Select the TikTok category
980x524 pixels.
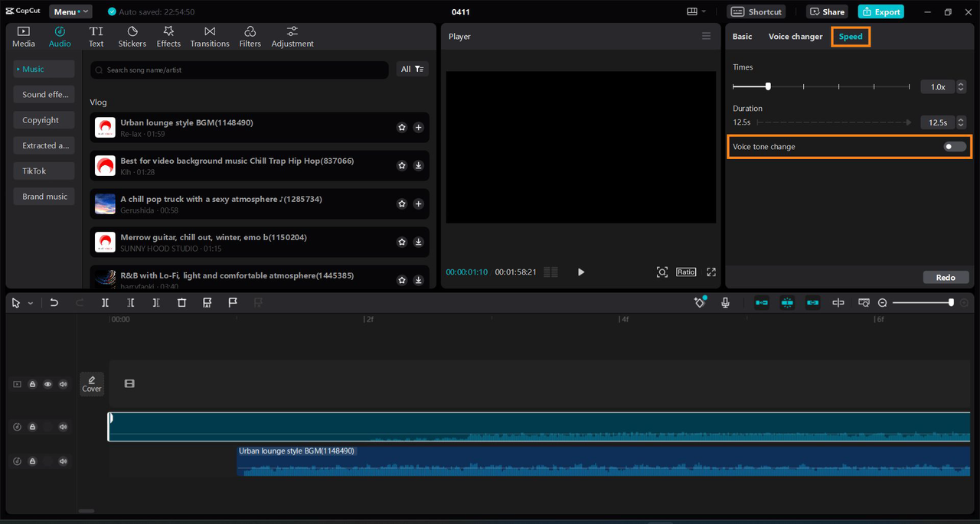(x=44, y=171)
